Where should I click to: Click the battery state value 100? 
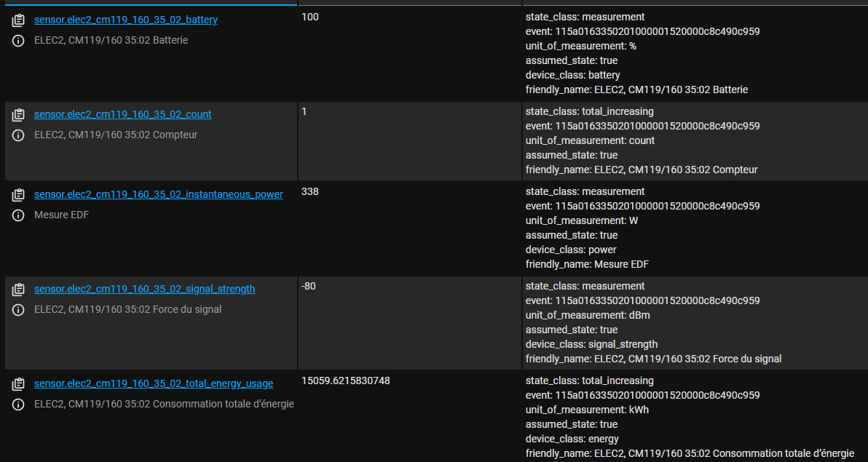[x=309, y=16]
